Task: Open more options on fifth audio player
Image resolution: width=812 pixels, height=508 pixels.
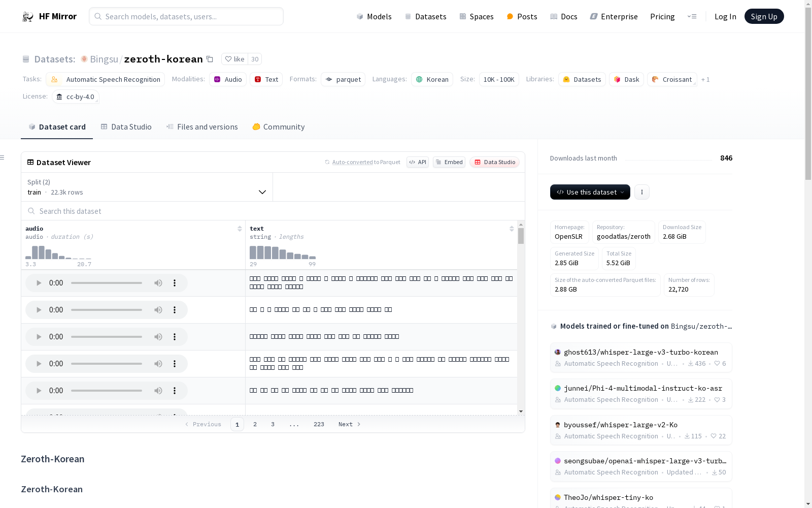Action: (175, 391)
